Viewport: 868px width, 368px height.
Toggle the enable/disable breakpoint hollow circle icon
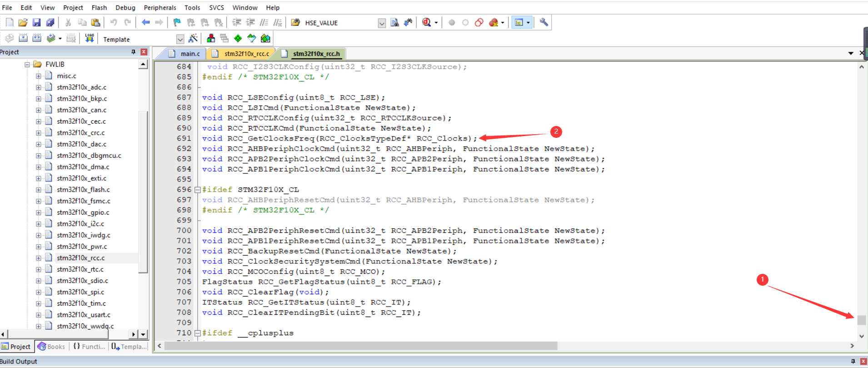(465, 22)
